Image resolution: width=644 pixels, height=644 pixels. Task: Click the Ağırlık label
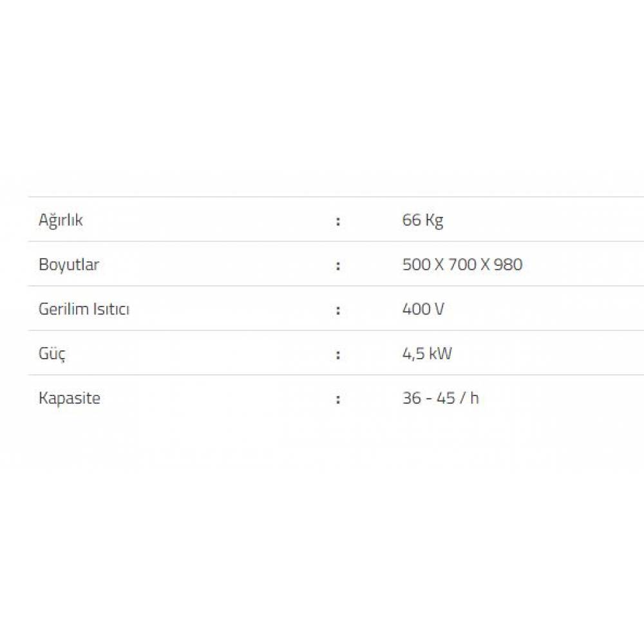pos(61,220)
